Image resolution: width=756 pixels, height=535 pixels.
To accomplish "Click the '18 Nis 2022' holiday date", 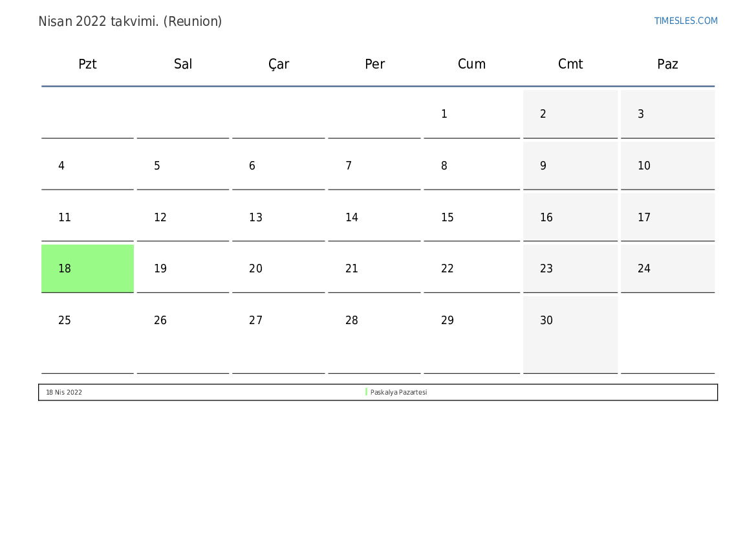I will click(x=64, y=392).
